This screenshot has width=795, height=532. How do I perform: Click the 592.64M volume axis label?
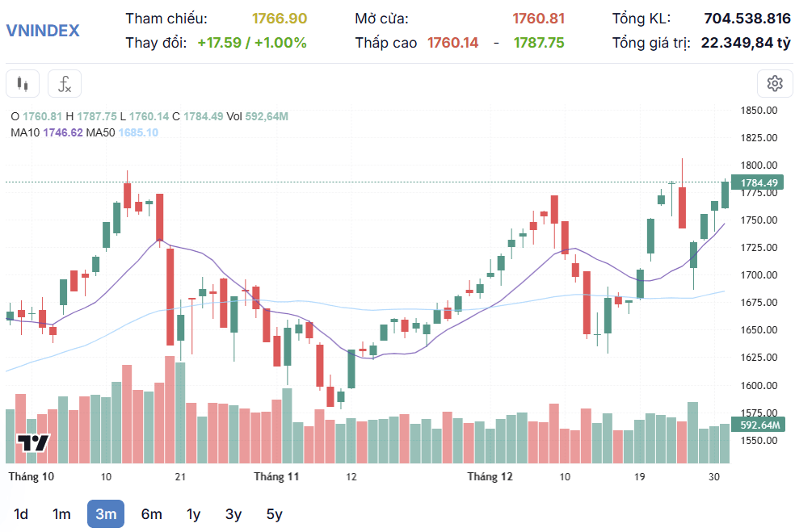click(759, 425)
